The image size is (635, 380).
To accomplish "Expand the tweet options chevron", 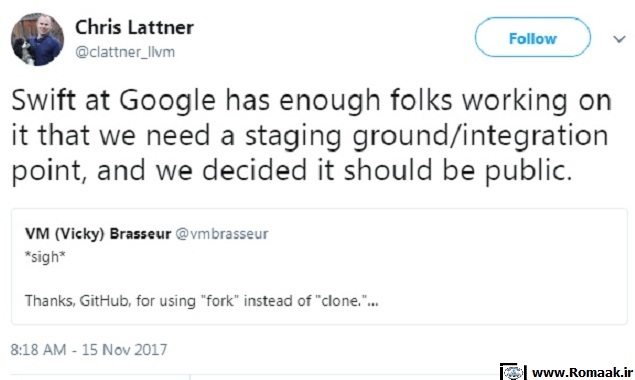I will pos(619,39).
